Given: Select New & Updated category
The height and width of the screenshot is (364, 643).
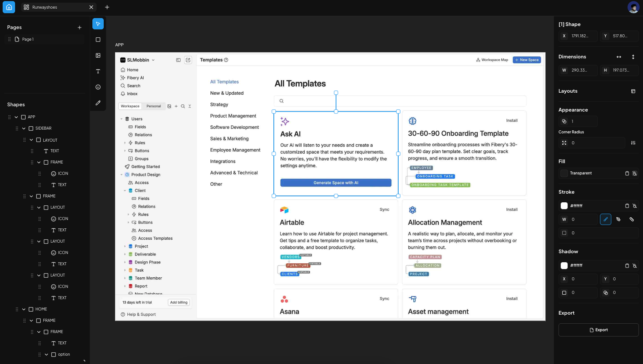Looking at the screenshot, I should [x=227, y=93].
